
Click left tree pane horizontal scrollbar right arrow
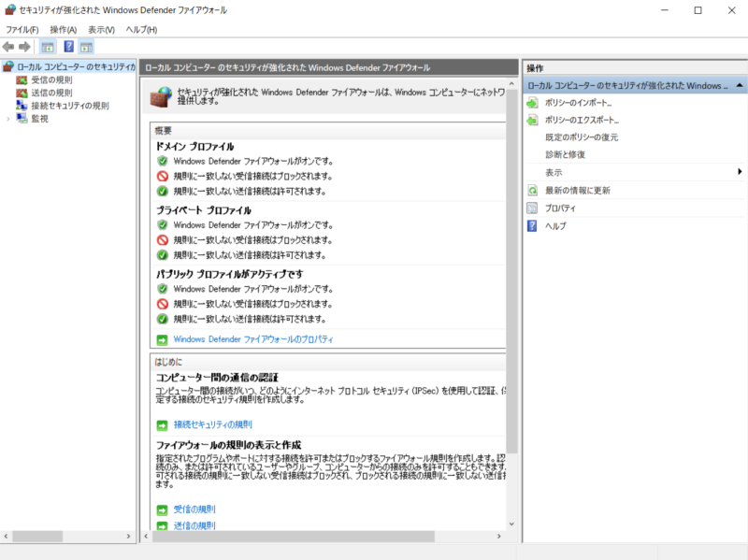tap(128, 536)
